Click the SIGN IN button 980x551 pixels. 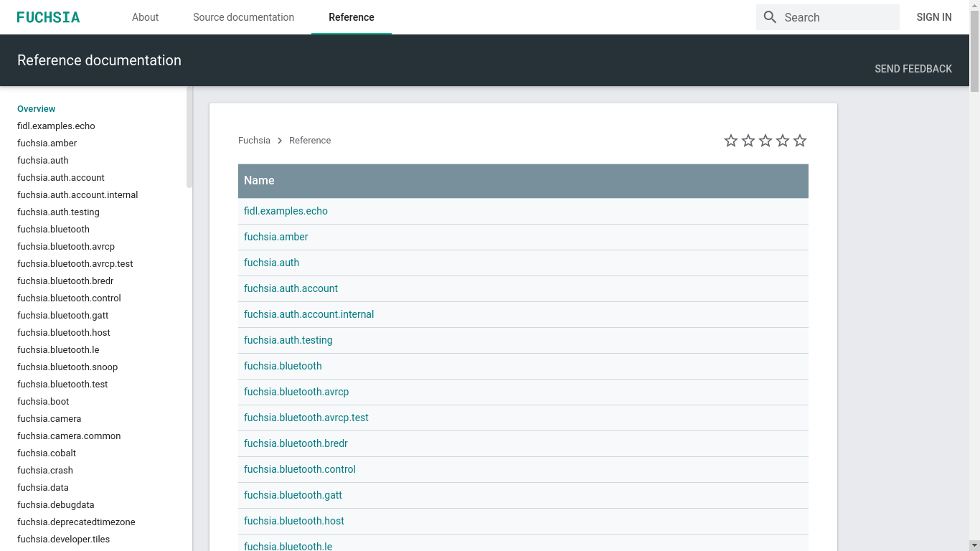coord(934,17)
